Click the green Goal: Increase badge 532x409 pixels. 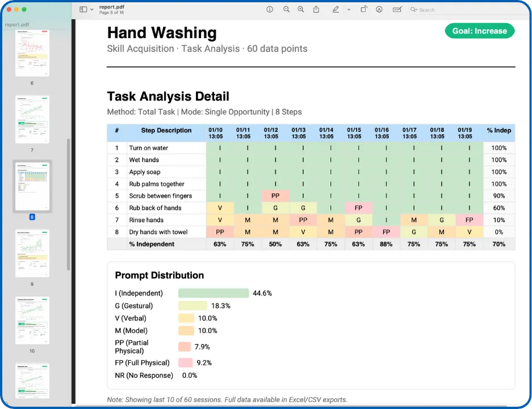(x=479, y=31)
